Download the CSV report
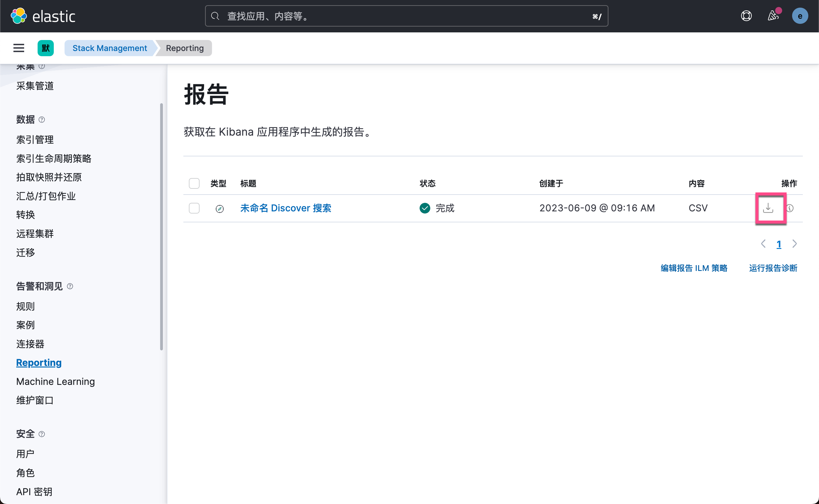819x504 pixels. 768,208
